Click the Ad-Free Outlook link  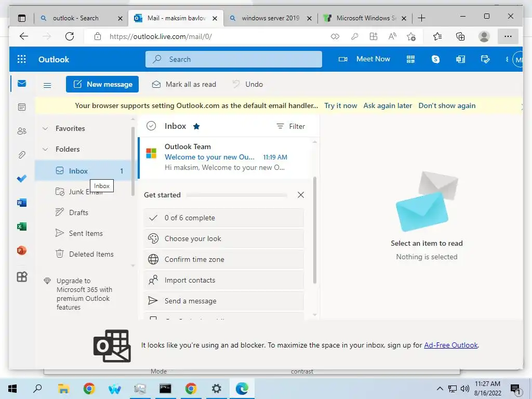click(450, 345)
